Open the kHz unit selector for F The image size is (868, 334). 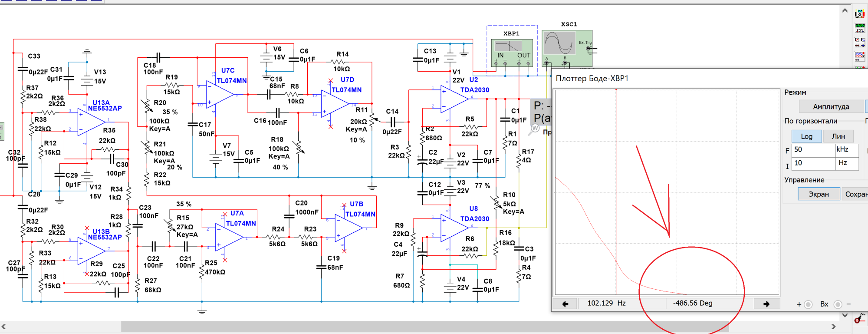[847, 150]
